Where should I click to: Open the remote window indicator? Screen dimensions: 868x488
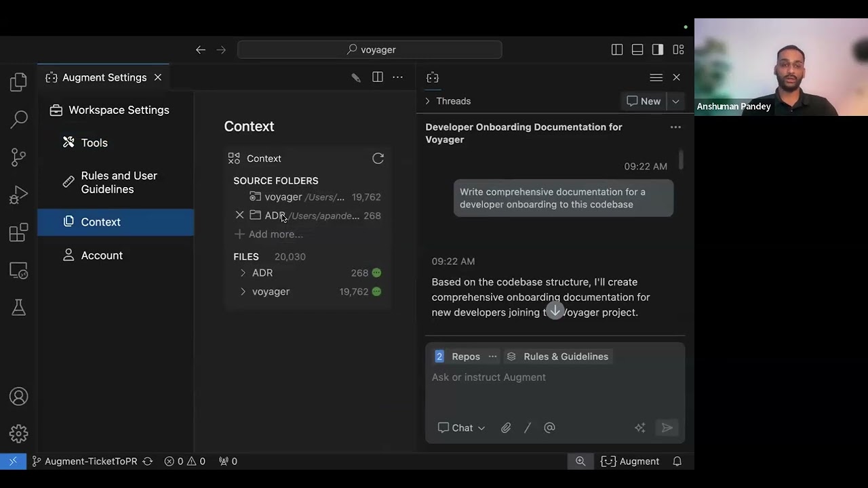click(x=13, y=461)
